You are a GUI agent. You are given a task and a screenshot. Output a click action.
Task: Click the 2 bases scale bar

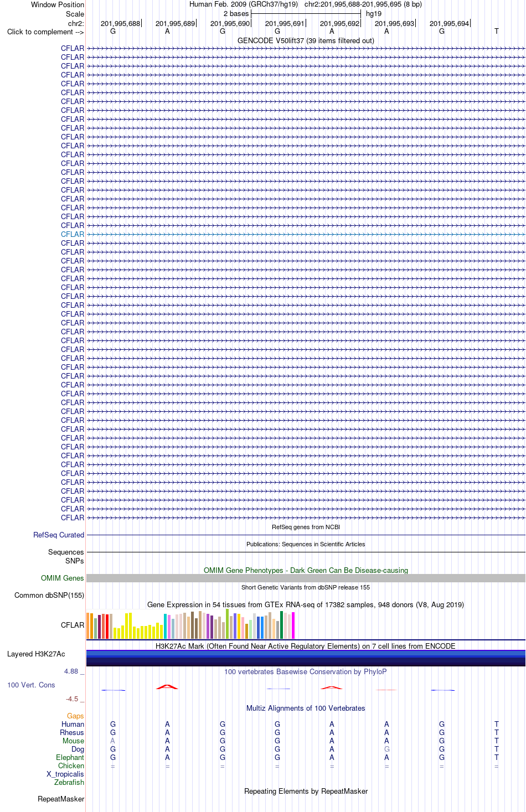(306, 13)
